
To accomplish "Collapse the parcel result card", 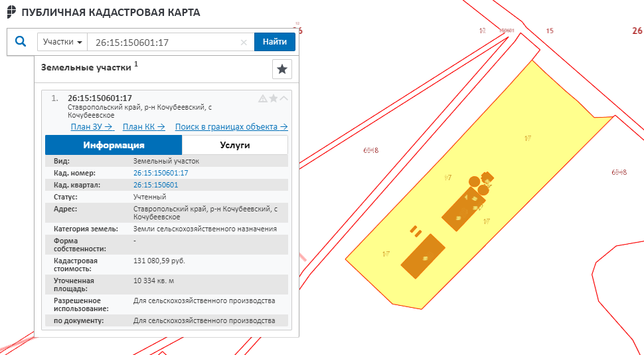I will coord(284,98).
